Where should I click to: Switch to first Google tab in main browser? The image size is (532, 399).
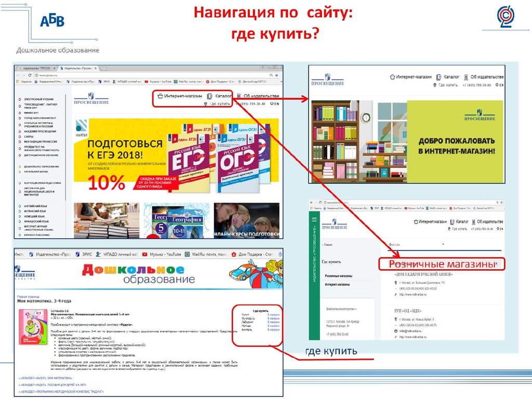pos(37,68)
